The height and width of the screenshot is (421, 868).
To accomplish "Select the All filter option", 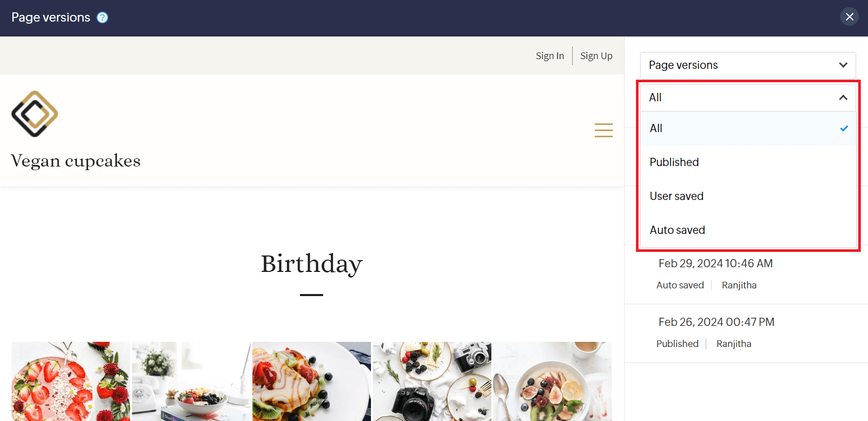I will pos(748,129).
